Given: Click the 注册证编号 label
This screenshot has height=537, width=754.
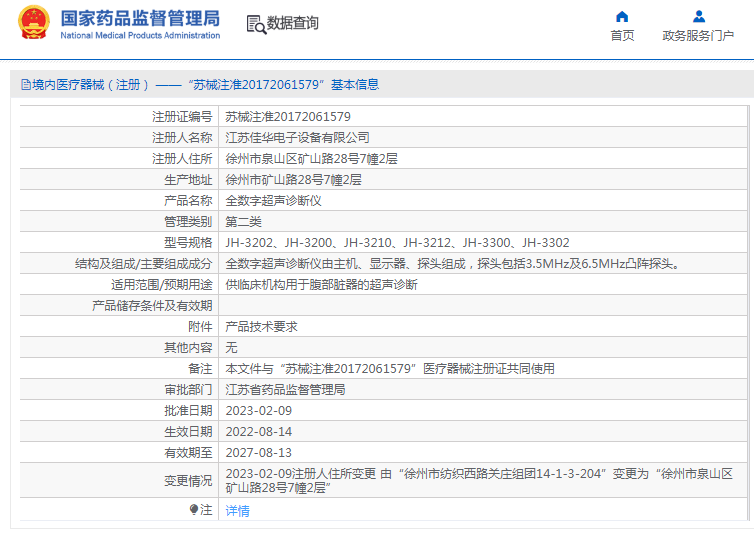Looking at the screenshot, I should coord(182,117).
